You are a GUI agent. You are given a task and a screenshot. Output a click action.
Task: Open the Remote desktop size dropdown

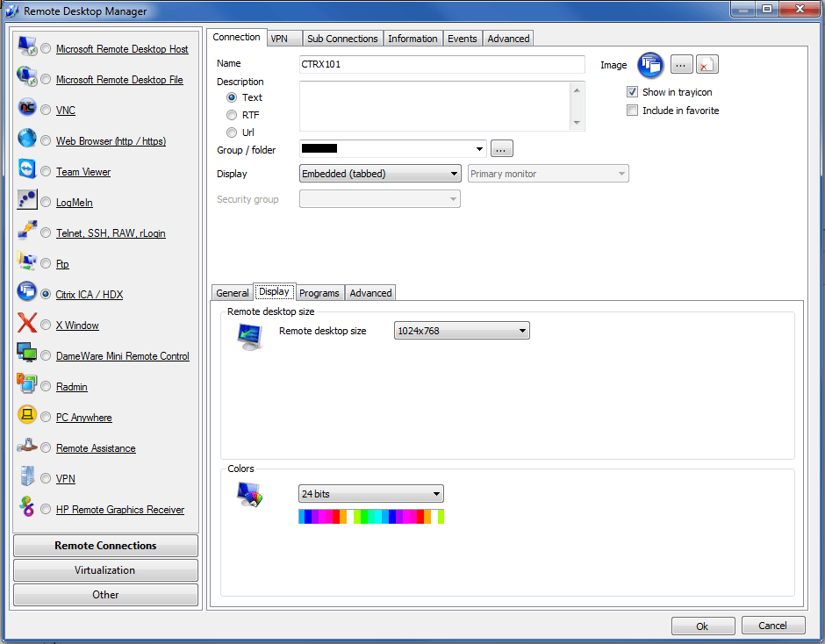(461, 330)
